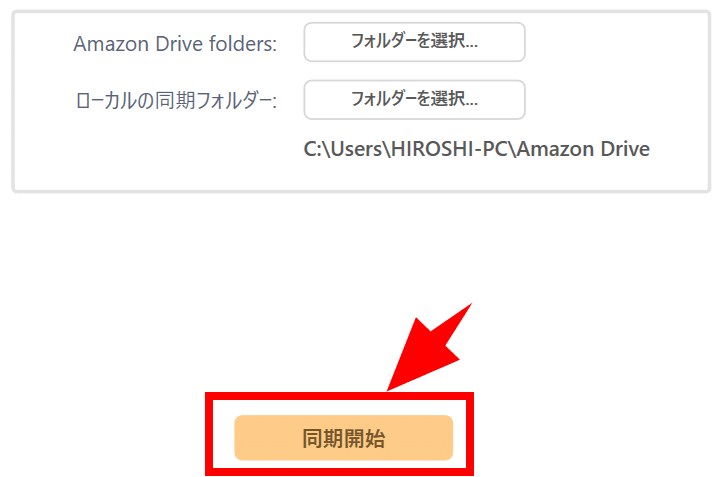Click the Users segment of the folder path
The width and height of the screenshot is (717, 477).
click(x=356, y=149)
